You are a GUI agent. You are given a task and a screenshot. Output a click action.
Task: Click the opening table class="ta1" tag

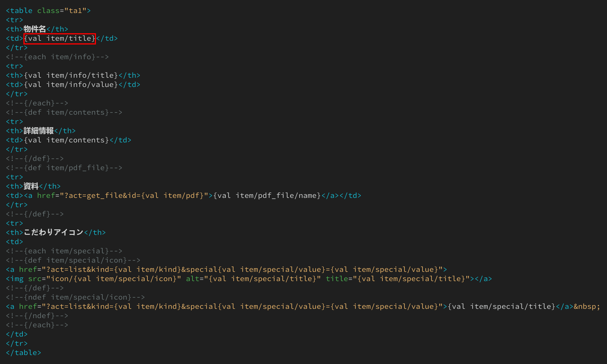pos(48,11)
